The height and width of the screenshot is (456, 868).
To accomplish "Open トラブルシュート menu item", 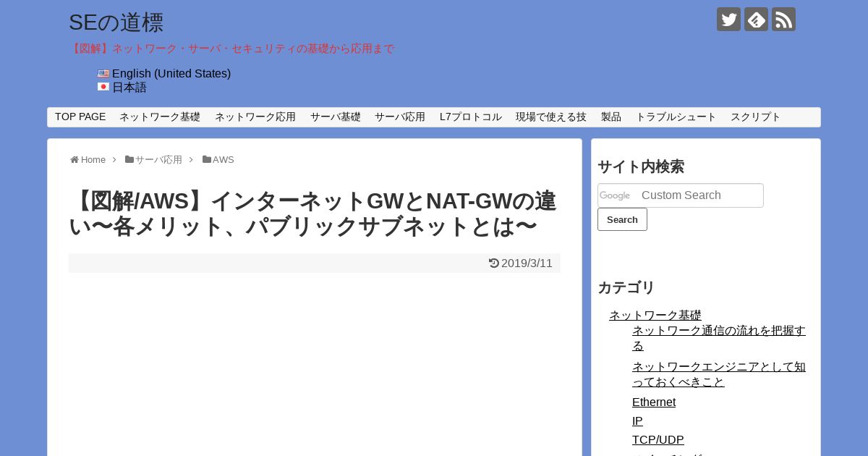I will [x=676, y=117].
